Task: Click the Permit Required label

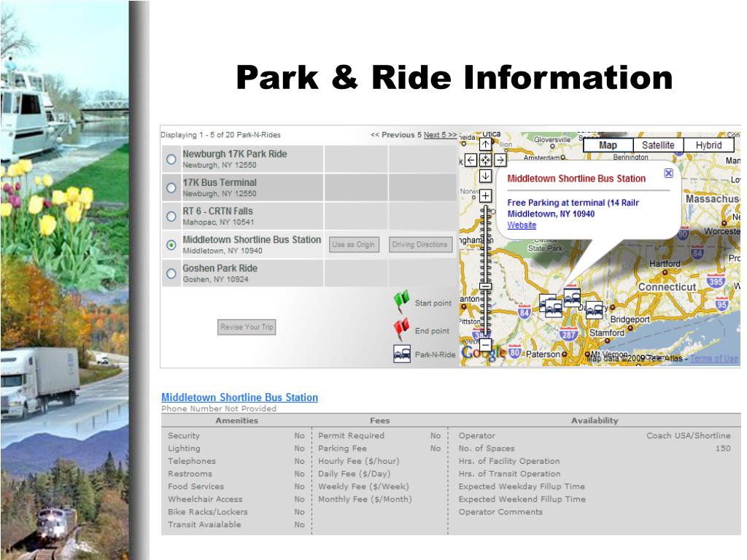Action: [x=351, y=435]
